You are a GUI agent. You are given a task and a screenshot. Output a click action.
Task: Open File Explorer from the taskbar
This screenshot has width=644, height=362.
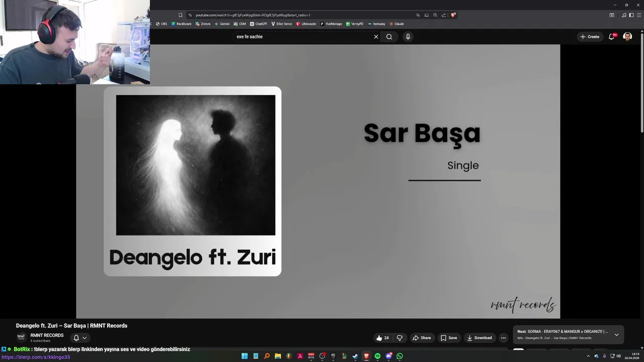pos(278,356)
